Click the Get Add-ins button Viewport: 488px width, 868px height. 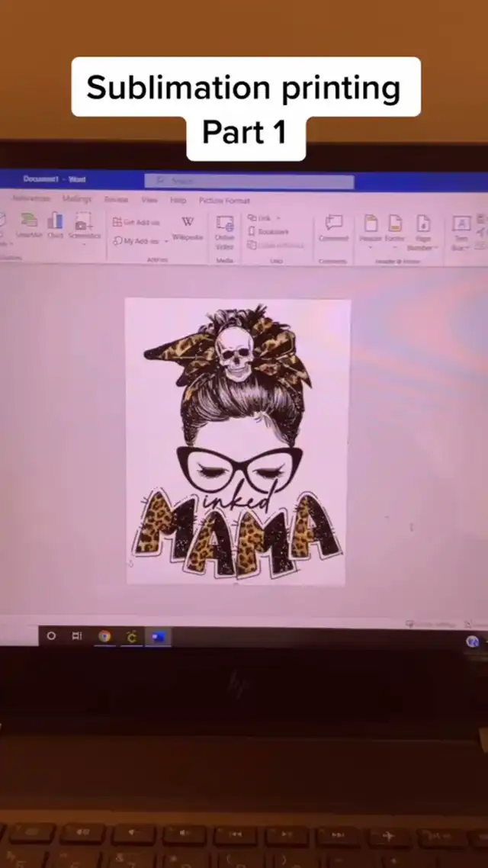click(x=136, y=222)
